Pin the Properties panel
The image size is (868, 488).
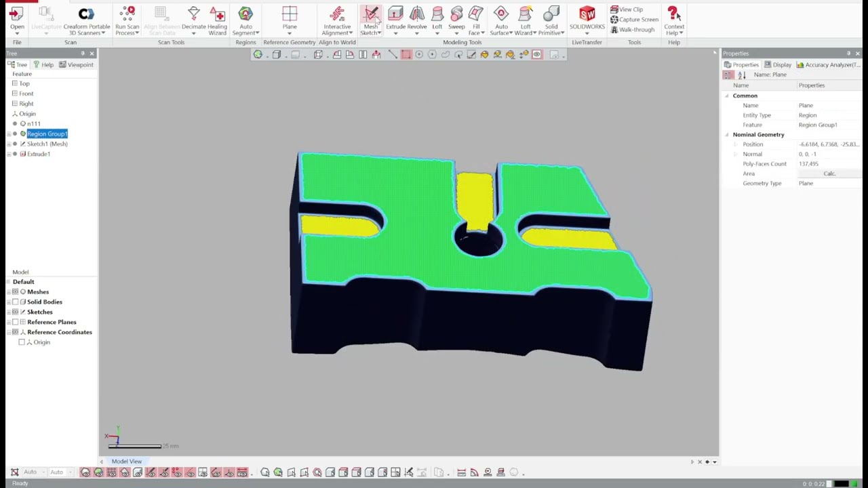[x=848, y=54]
